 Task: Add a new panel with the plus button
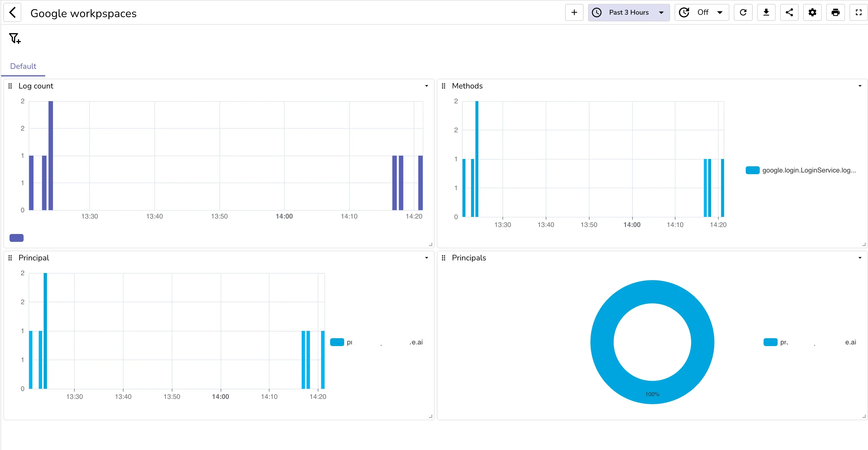click(x=574, y=12)
